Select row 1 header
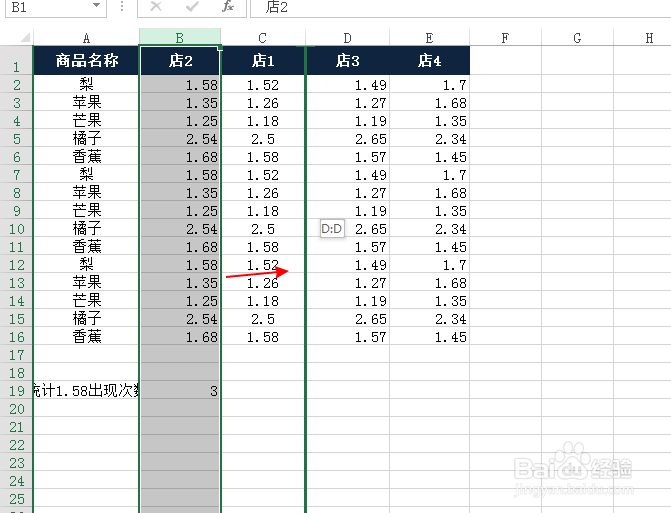This screenshot has height=513, width=671. click(x=16, y=61)
